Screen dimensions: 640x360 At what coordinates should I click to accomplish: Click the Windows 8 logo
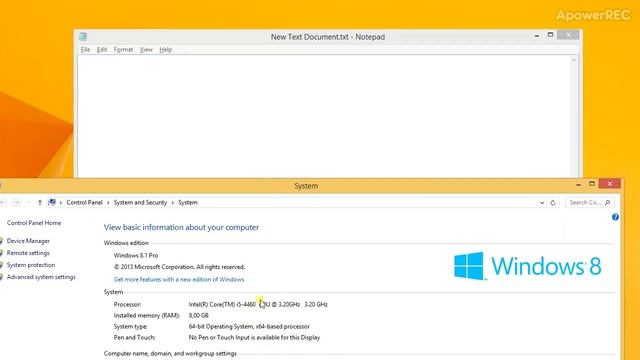click(528, 266)
